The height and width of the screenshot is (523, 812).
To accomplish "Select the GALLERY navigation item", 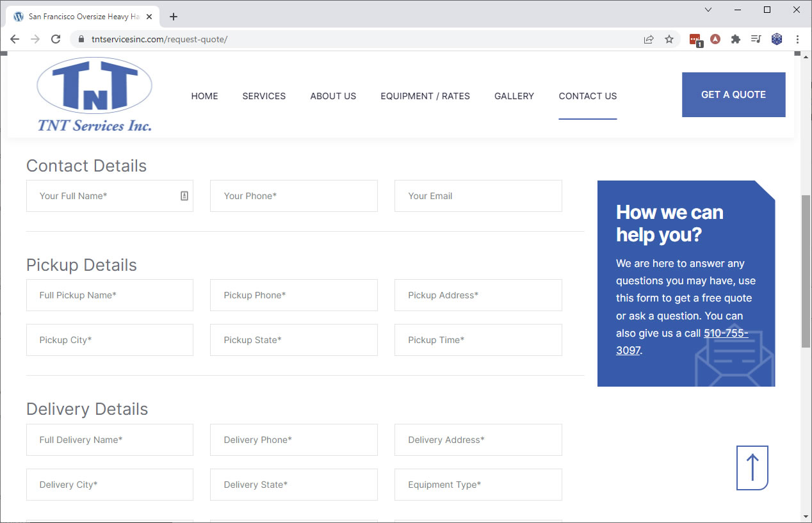I will pyautogui.click(x=514, y=96).
